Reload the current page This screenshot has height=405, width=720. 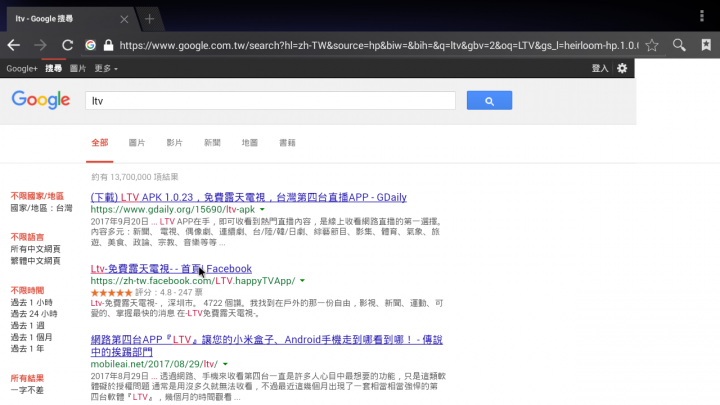pyautogui.click(x=68, y=45)
